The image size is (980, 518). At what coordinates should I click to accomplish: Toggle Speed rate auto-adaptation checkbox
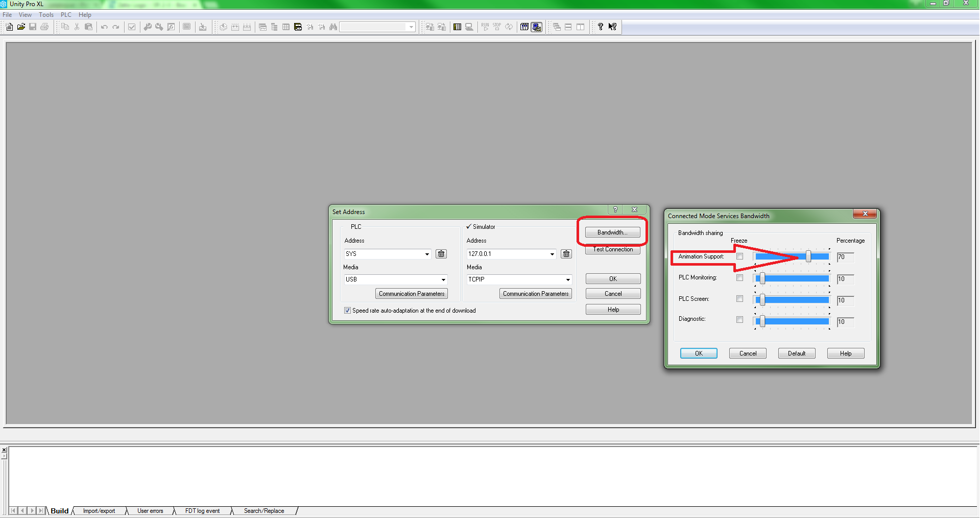point(348,311)
